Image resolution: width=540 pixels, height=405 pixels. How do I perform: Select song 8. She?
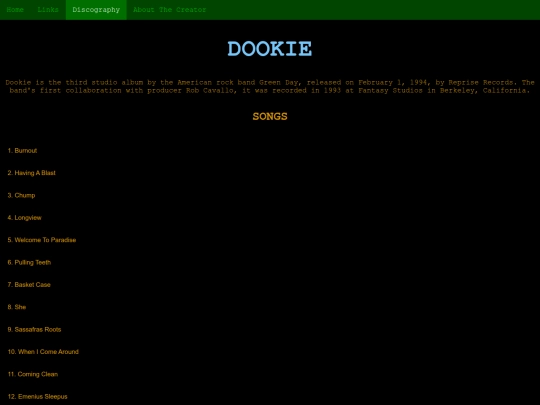[17, 307]
